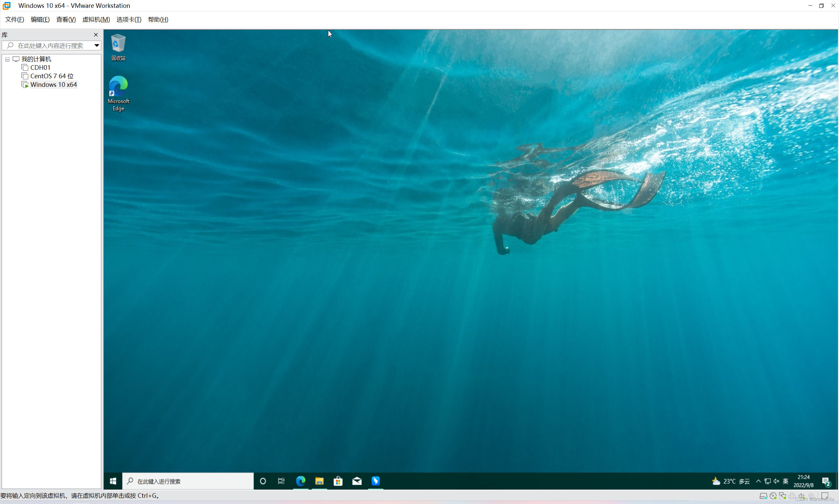
Task: Open the 编辑(E) menu
Action: (40, 20)
